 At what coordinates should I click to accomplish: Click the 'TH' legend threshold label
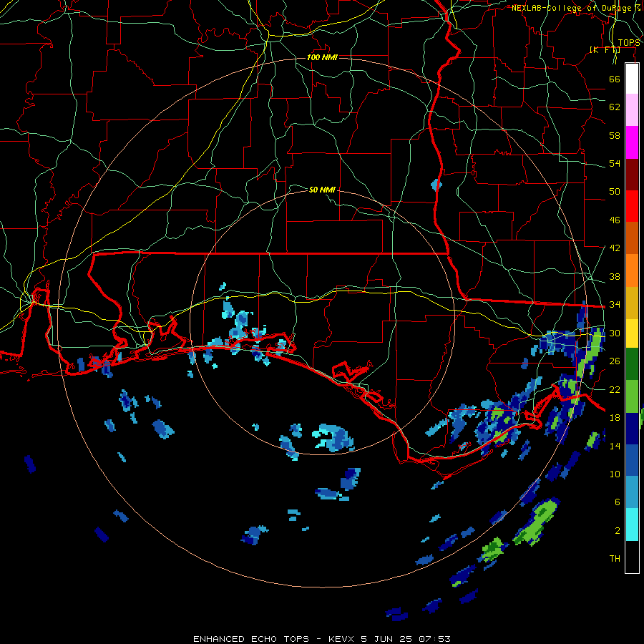pos(615,558)
